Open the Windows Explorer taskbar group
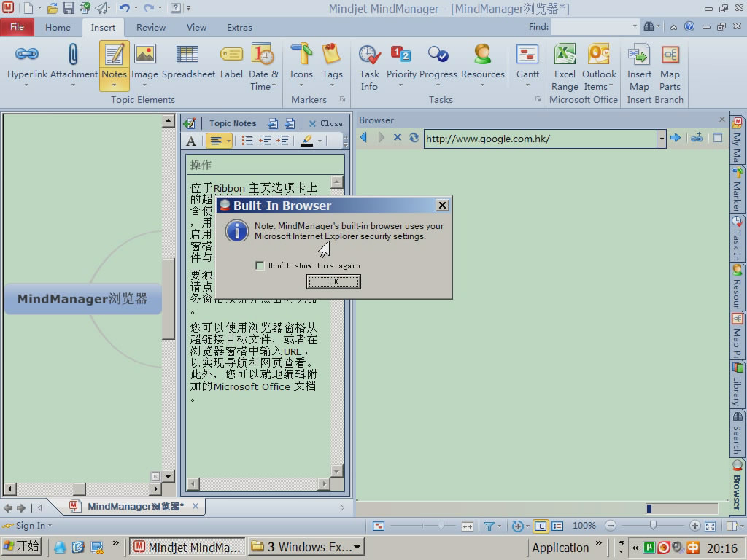Image resolution: width=747 pixels, height=560 pixels. pyautogui.click(x=306, y=547)
